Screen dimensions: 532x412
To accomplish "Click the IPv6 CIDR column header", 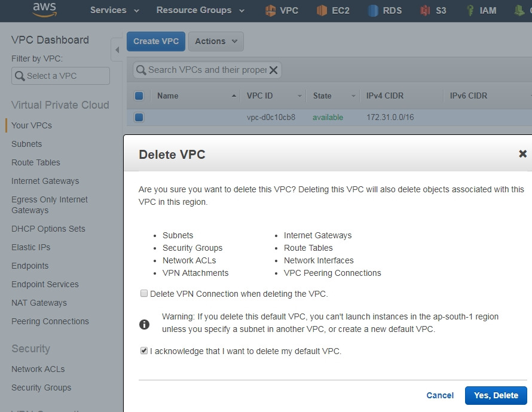I will tap(468, 96).
